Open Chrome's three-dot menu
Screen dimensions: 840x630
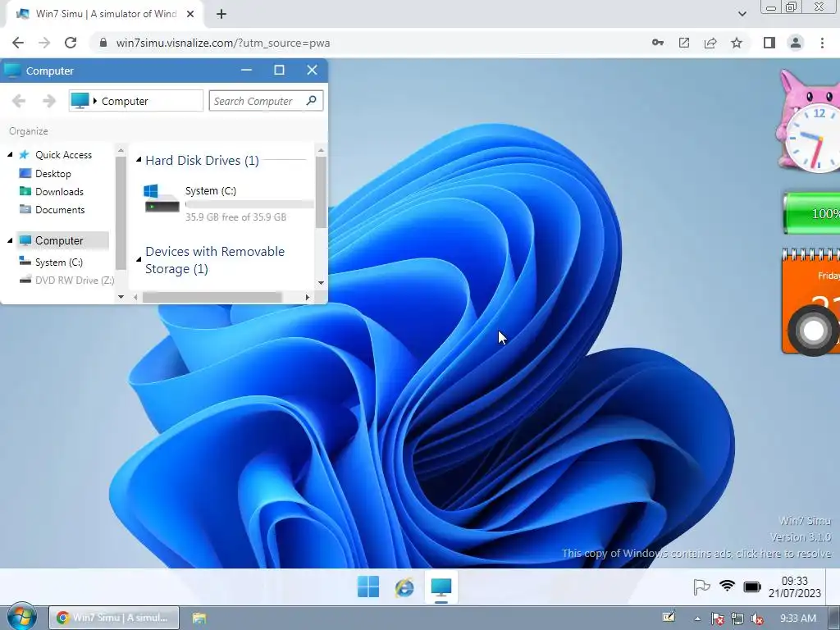coord(822,43)
